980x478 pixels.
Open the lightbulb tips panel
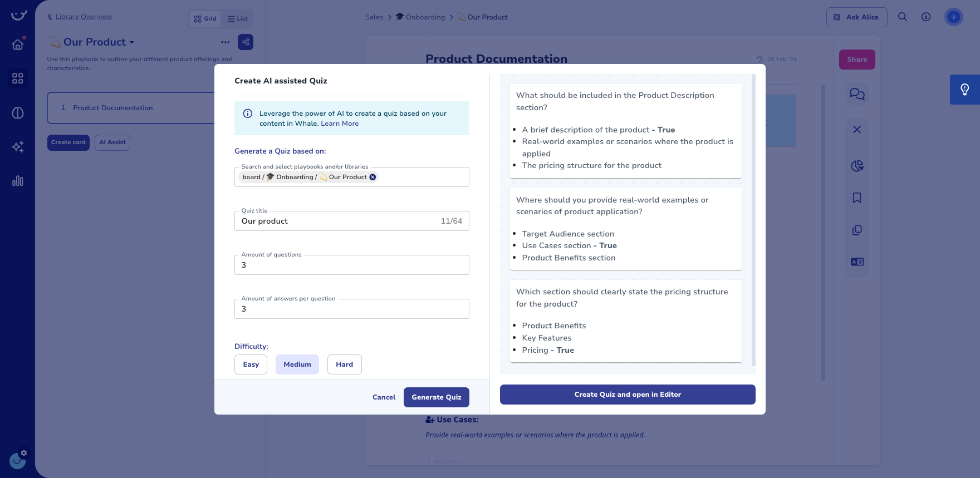coord(964,90)
